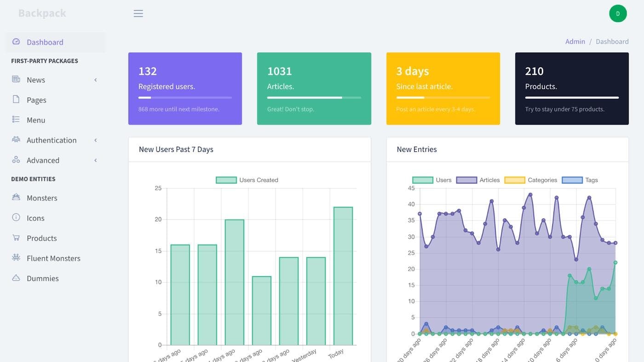Viewport: 644px width, 362px height.
Task: Toggle Categories series in New Entries legend
Action: point(531,180)
